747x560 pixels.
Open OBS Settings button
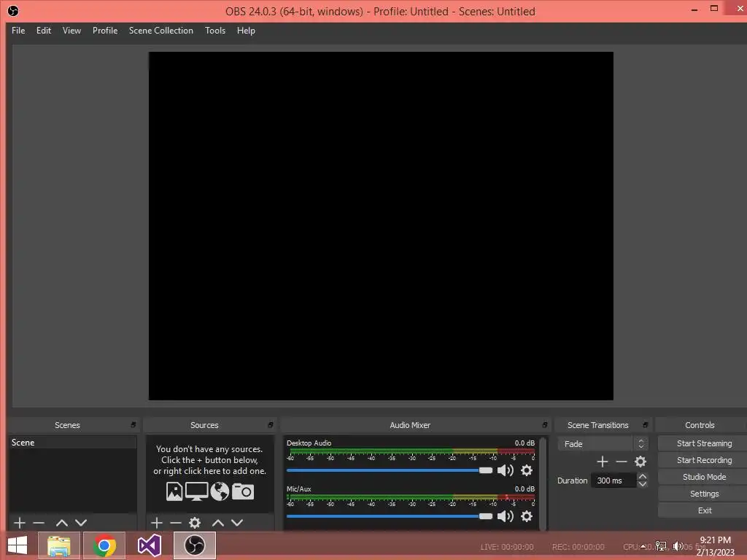(x=704, y=494)
